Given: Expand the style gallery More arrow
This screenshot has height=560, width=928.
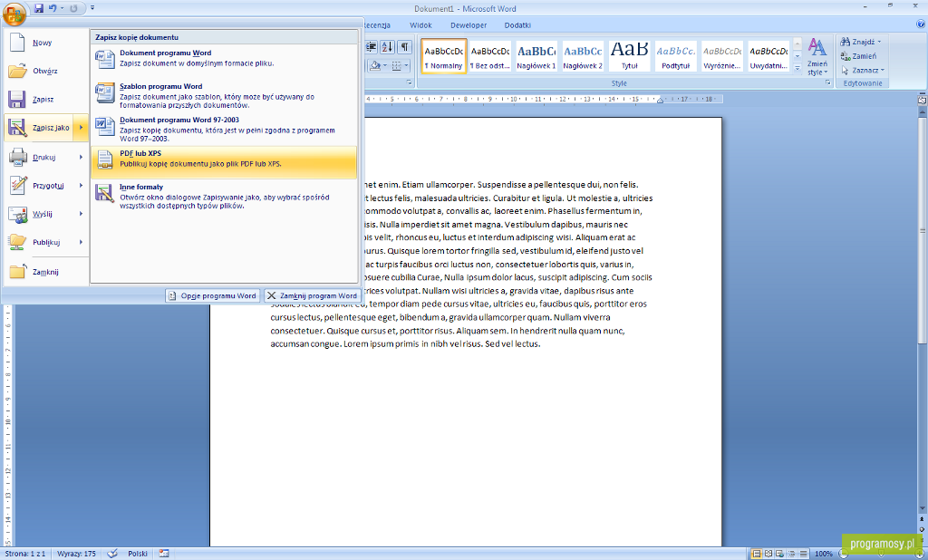Looking at the screenshot, I should pos(797,69).
